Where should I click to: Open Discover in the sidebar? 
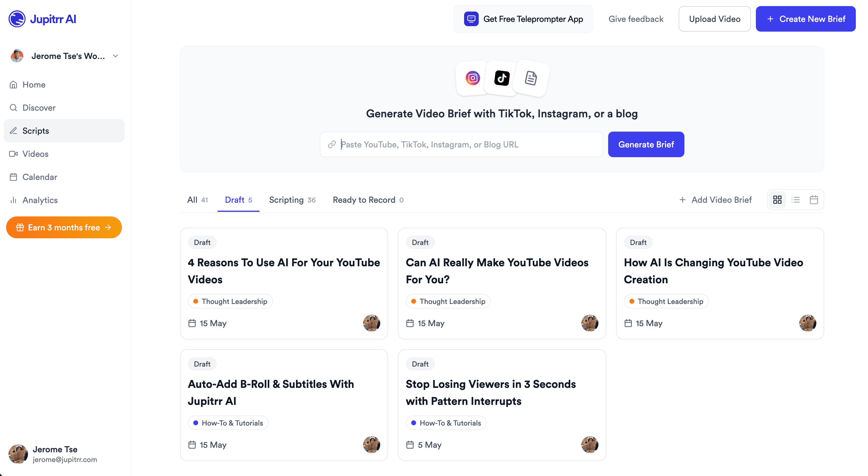pos(64,108)
